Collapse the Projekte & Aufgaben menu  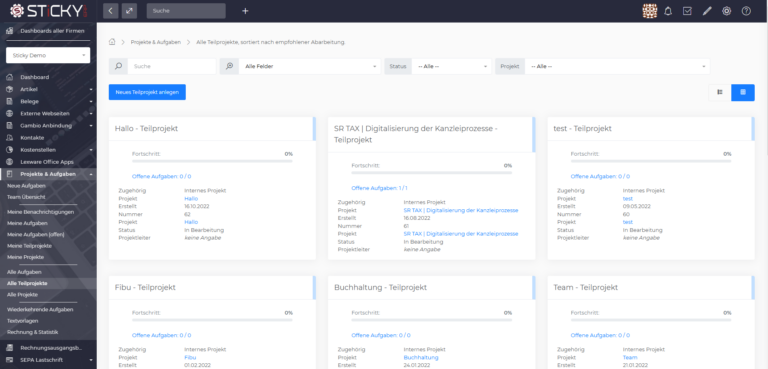91,174
